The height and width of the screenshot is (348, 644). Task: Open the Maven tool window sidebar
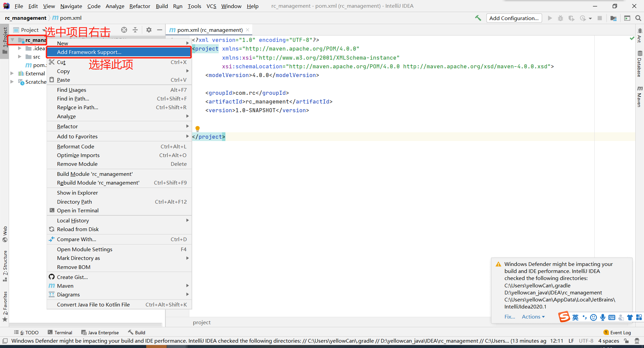640,96
